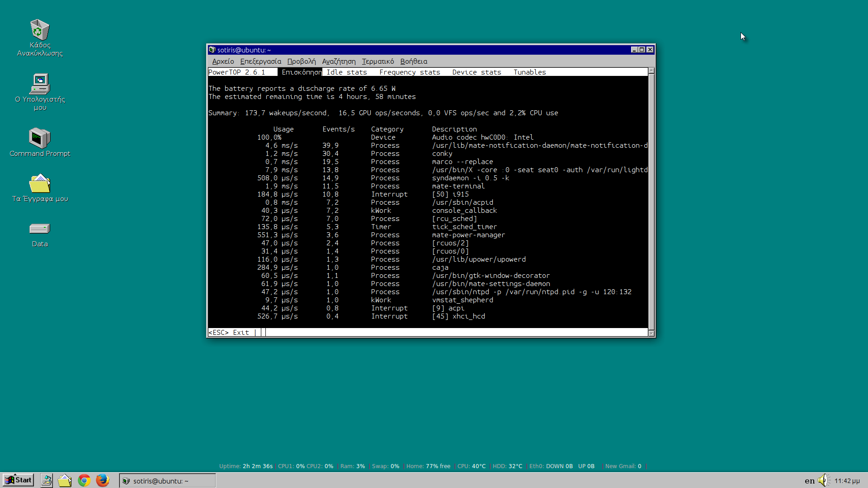Click the terminal window title bar icon
This screenshot has height=488, width=868.
tap(212, 50)
